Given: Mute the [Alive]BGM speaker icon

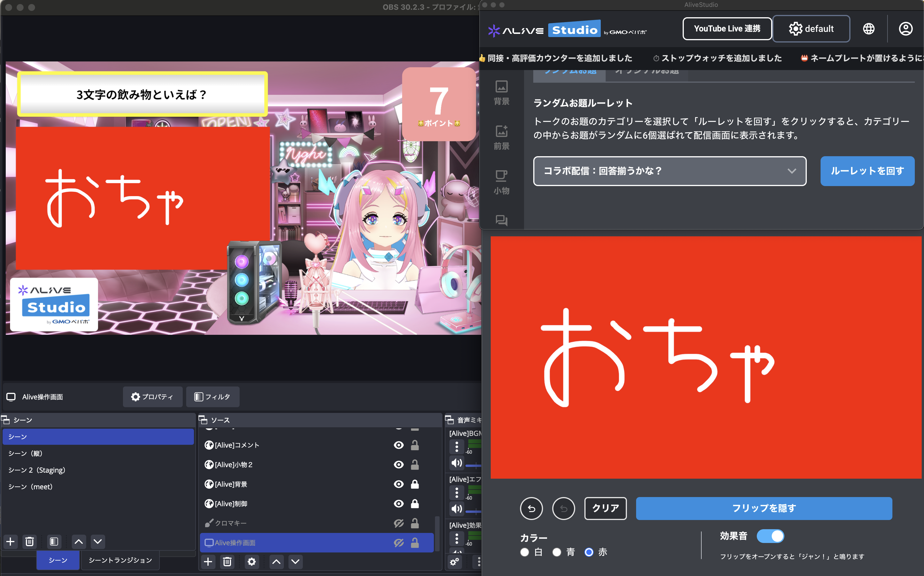Looking at the screenshot, I should (x=457, y=463).
